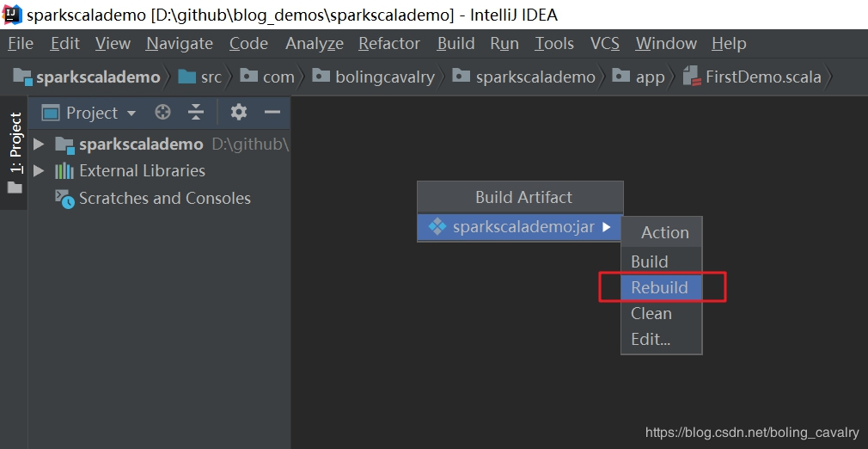The width and height of the screenshot is (868, 449).
Task: Click the Scratches and Consoles clock icon
Action: coord(64,199)
